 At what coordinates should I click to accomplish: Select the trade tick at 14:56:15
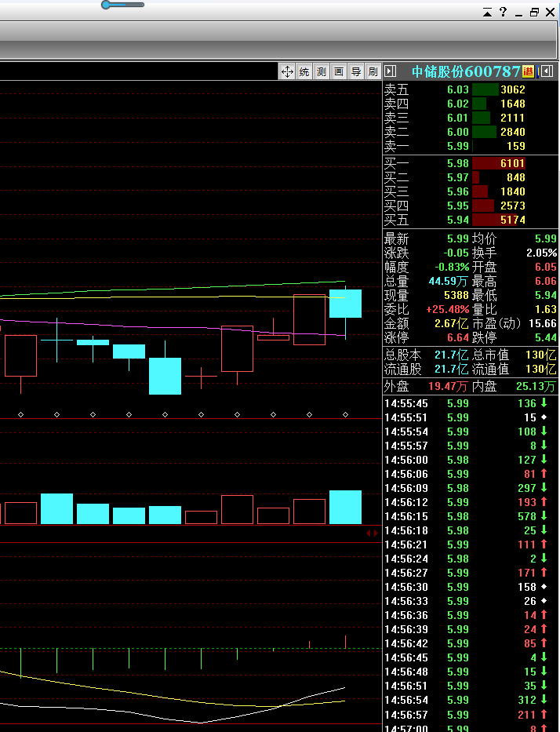[471, 516]
